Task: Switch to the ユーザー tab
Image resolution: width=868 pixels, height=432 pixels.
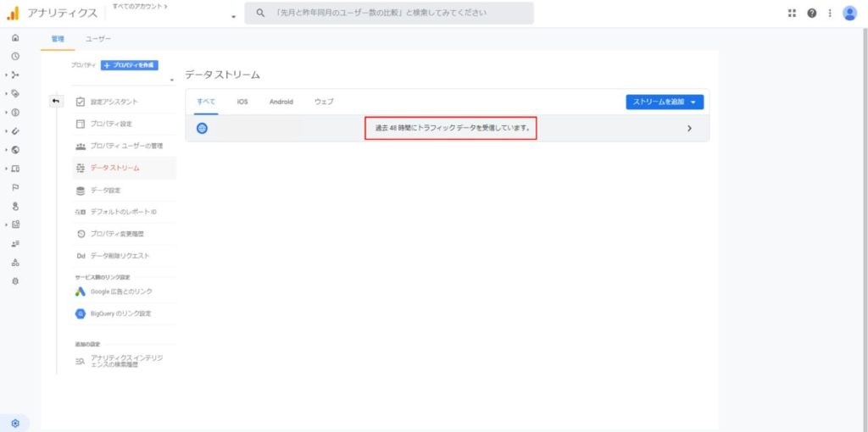Action: (98, 39)
